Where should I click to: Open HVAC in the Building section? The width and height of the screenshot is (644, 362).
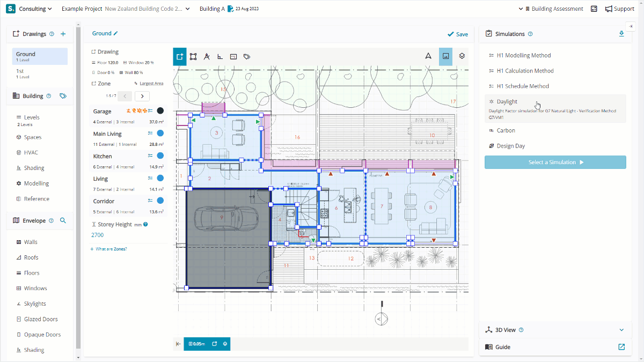click(x=31, y=152)
